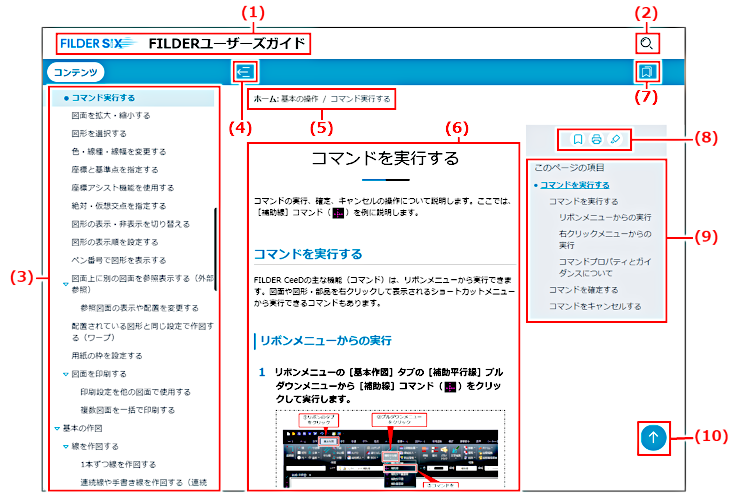Open 座標アシスト機能を使用する in the sidebar

[x=121, y=187]
